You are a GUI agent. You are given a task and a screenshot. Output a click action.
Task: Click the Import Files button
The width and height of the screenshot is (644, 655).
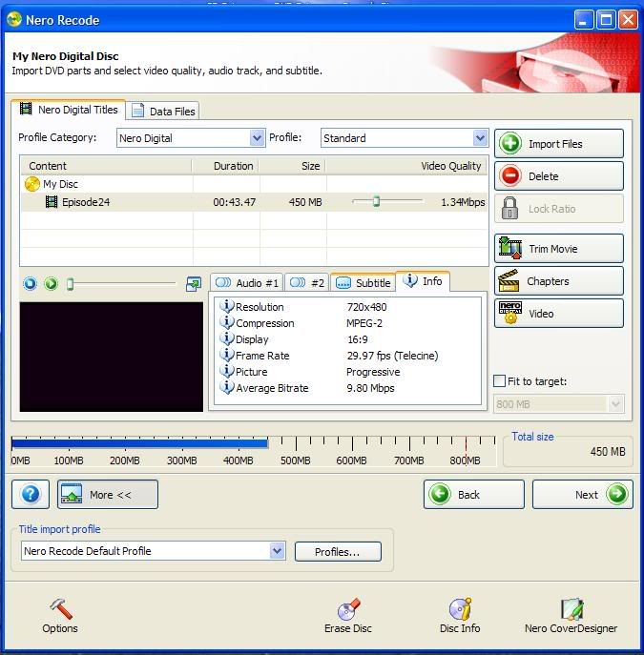(x=559, y=144)
